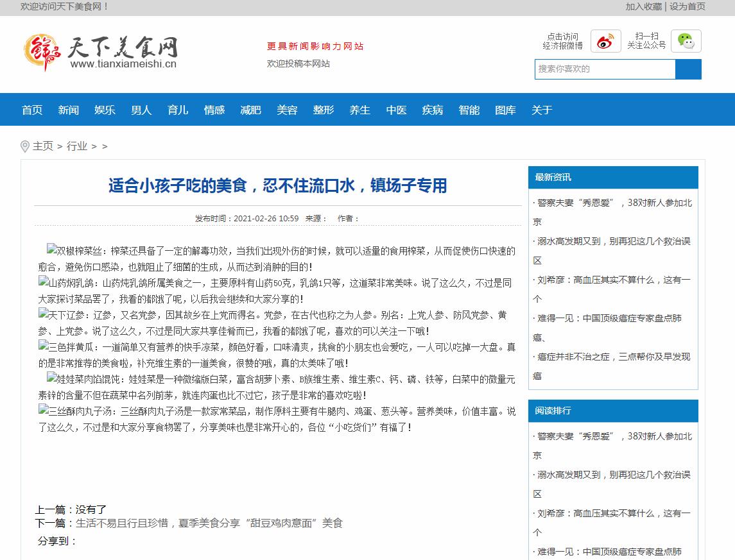The height and width of the screenshot is (560, 735).
Task: Click the 分享到 label
Action: pyautogui.click(x=56, y=541)
